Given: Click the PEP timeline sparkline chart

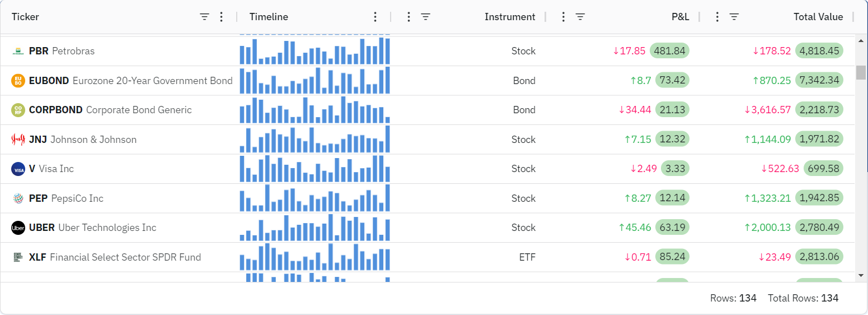Looking at the screenshot, I should click(x=315, y=198).
